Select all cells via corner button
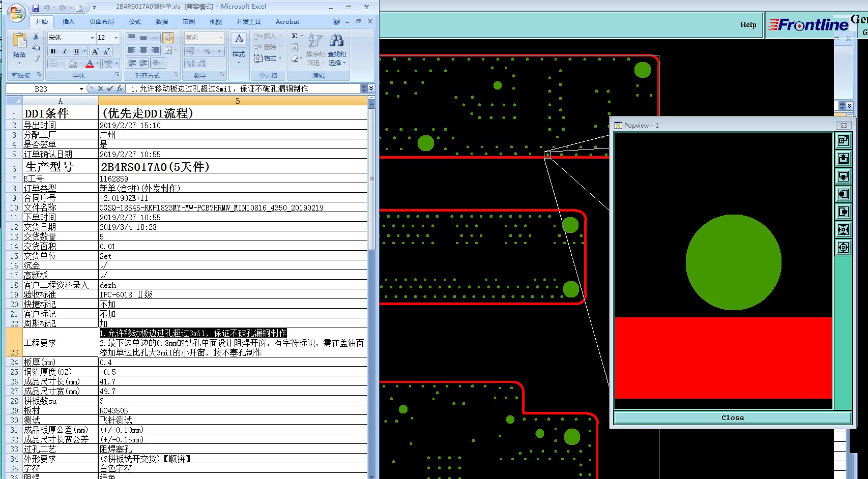This screenshot has width=868, height=479. [14, 101]
